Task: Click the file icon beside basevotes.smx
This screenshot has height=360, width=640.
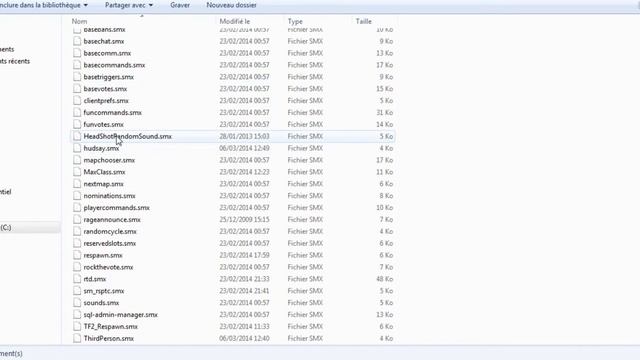Action: [x=77, y=89]
